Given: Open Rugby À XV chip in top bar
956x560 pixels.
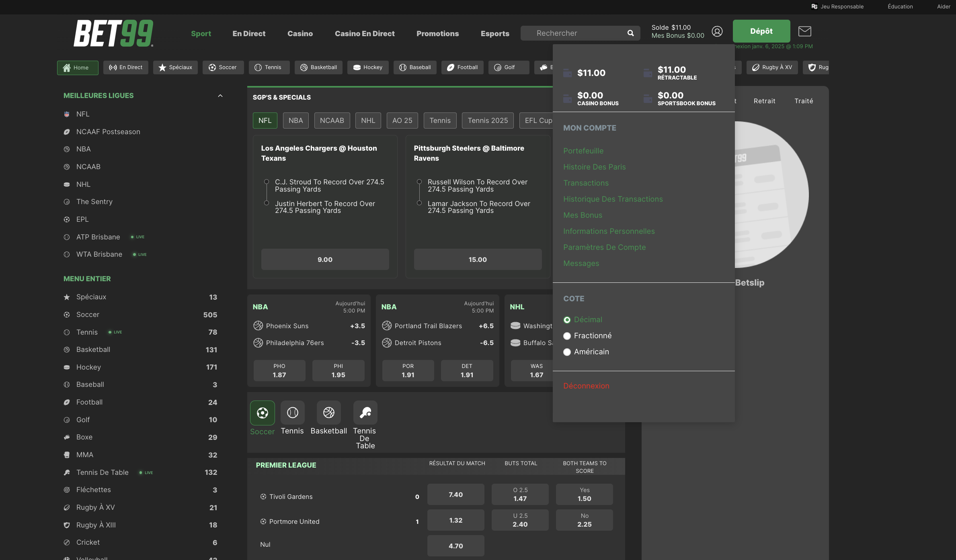Looking at the screenshot, I should [772, 67].
